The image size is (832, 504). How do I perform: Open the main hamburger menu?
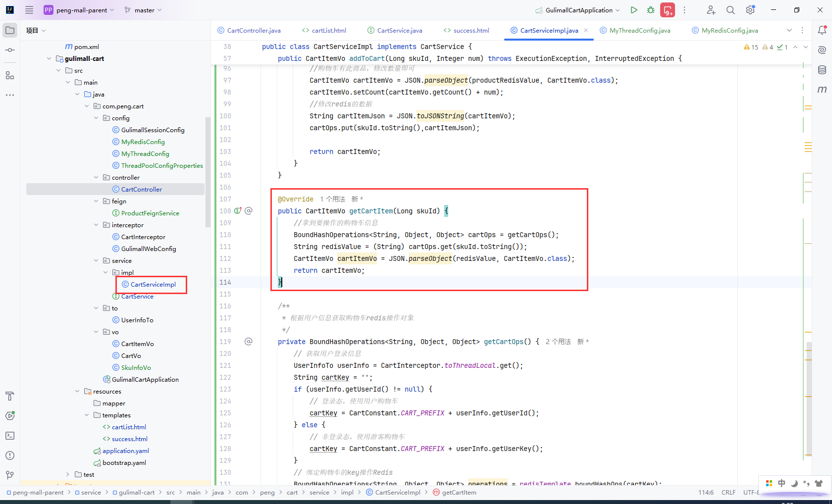click(x=29, y=10)
